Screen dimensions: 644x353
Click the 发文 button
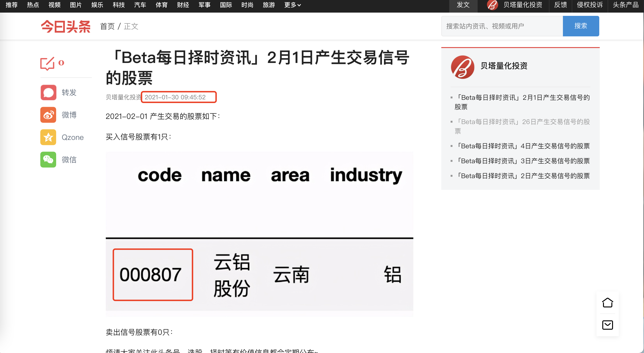463,5
